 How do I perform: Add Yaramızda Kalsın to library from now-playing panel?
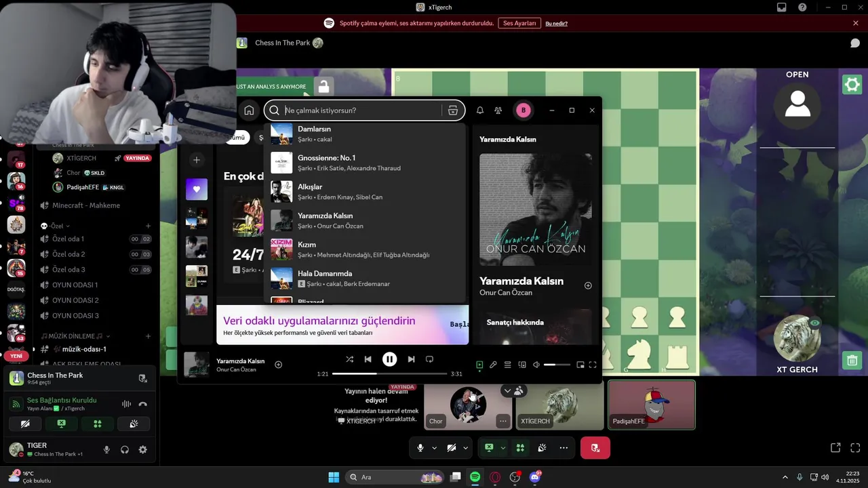(x=588, y=285)
